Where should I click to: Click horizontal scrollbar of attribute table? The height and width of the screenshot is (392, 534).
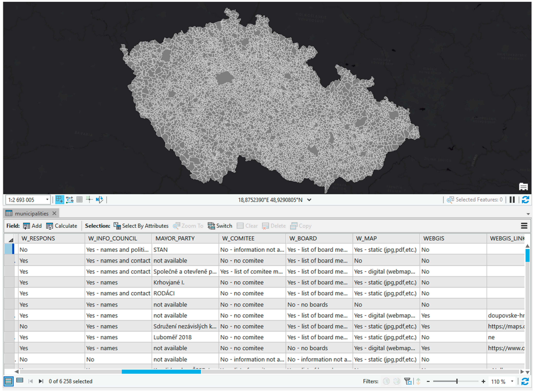pyautogui.click(x=161, y=372)
